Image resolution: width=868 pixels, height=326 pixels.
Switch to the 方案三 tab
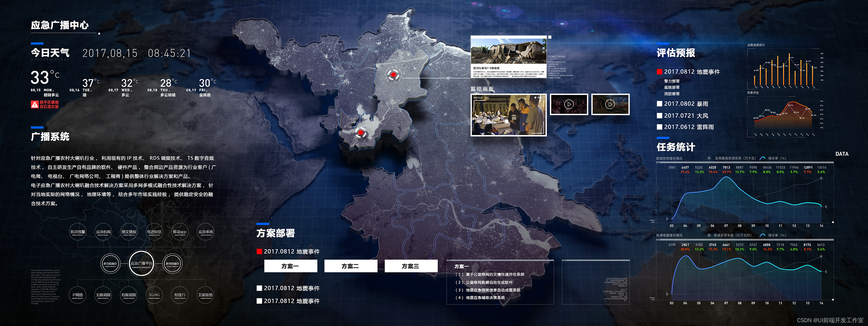[x=411, y=266]
